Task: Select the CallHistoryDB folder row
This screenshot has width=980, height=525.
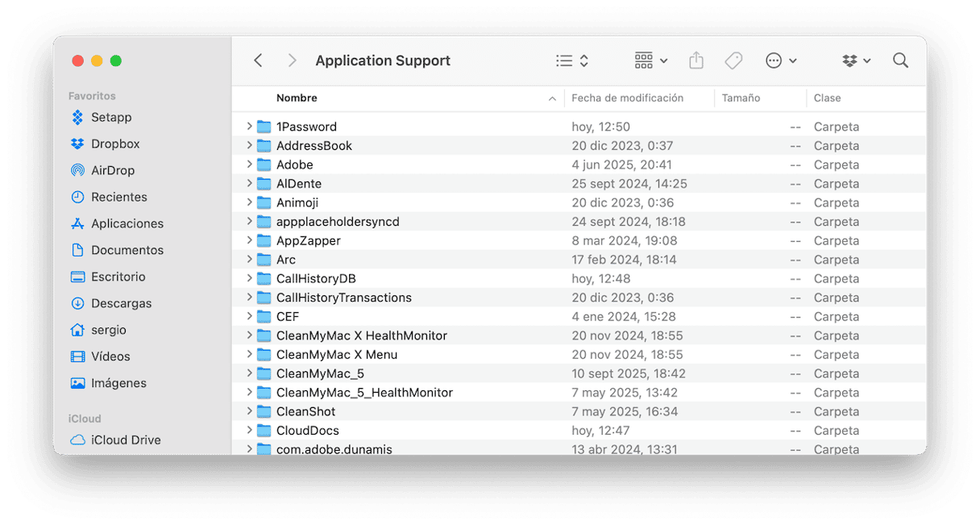Action: coord(316,278)
